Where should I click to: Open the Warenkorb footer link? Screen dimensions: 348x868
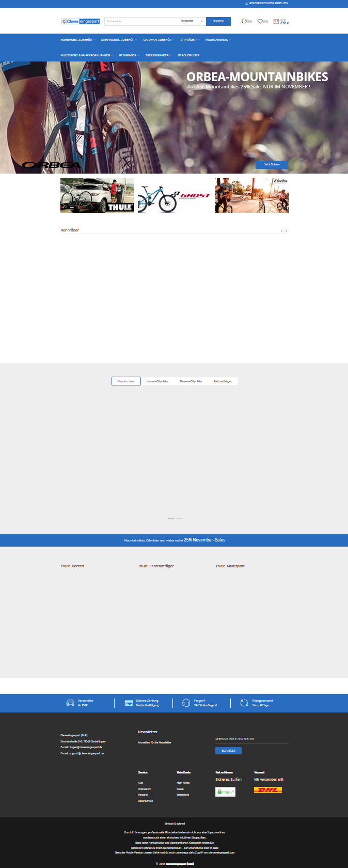183,795
